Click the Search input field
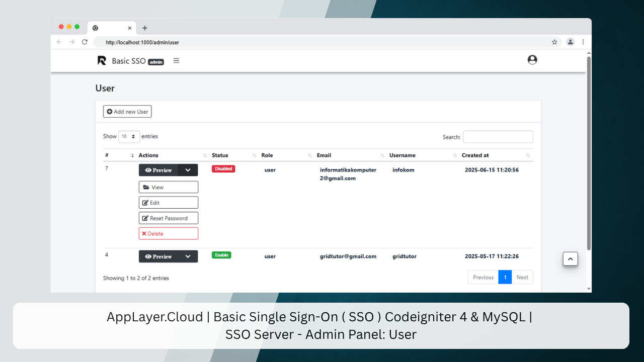 pos(498,137)
